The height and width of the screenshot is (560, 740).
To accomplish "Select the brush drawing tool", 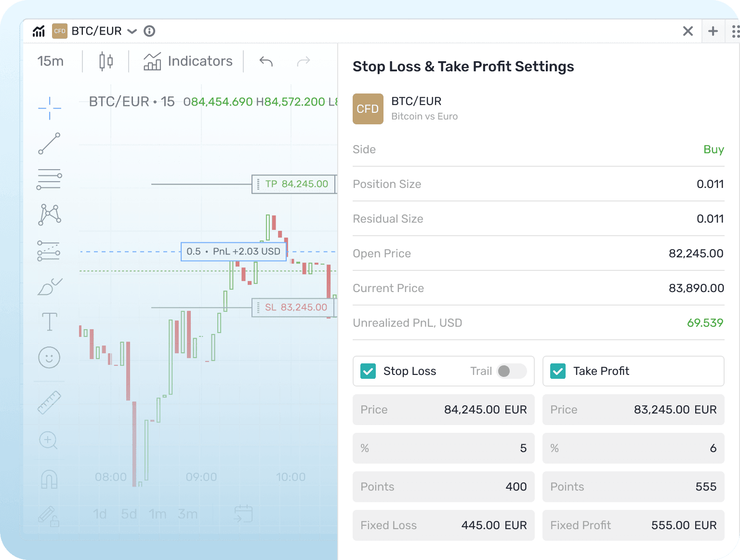I will click(x=49, y=286).
